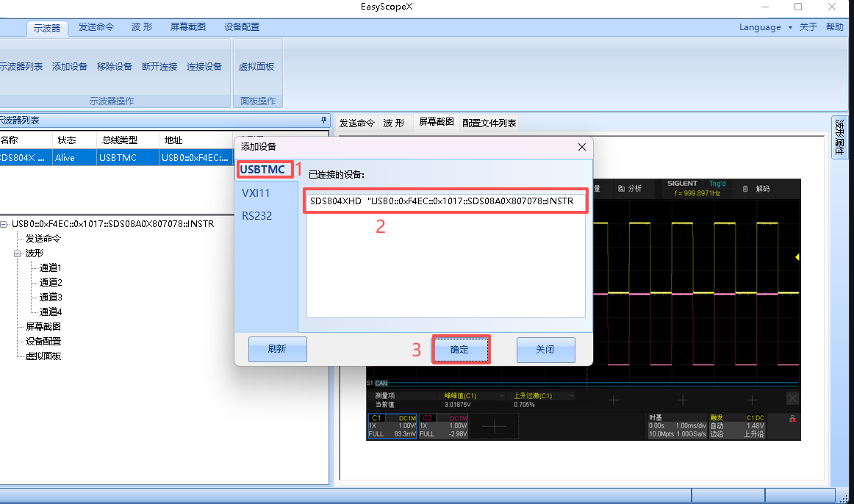Click the 名称 column header
854x504 pixels.
coord(26,140)
